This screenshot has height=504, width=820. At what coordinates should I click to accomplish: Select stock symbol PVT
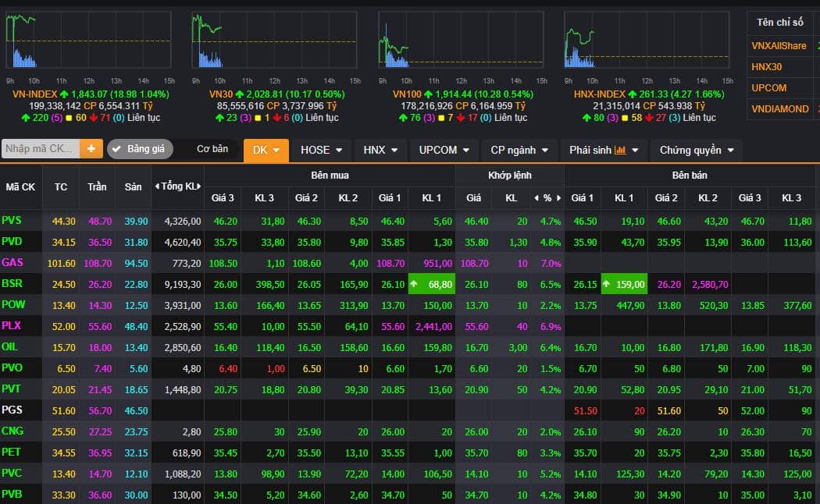click(11, 389)
